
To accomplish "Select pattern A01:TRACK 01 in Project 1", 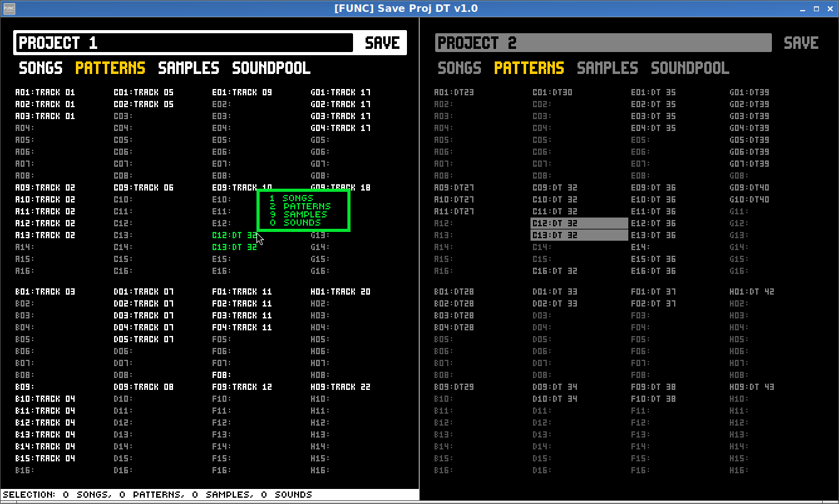I will (45, 92).
